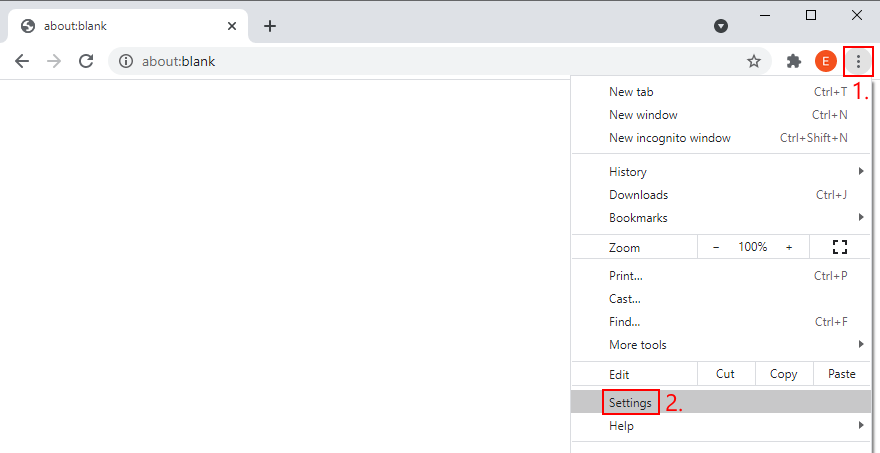Bookmark this page with star icon

click(x=754, y=61)
